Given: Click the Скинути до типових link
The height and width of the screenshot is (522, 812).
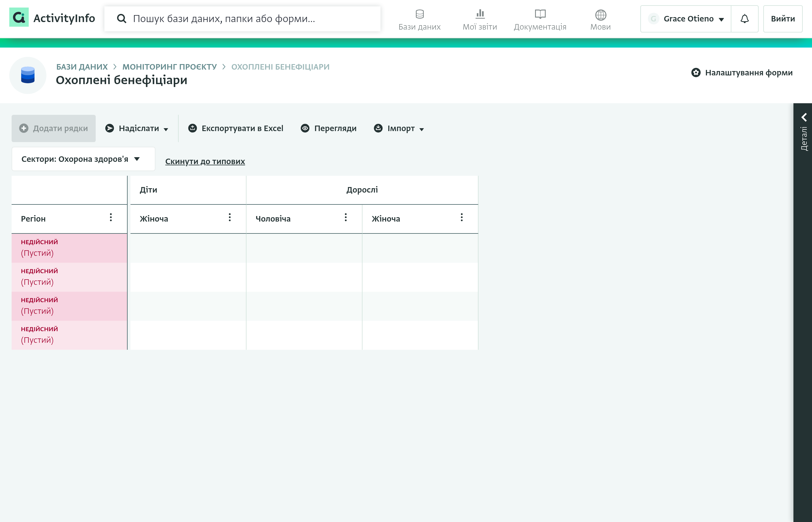Looking at the screenshot, I should 205,161.
